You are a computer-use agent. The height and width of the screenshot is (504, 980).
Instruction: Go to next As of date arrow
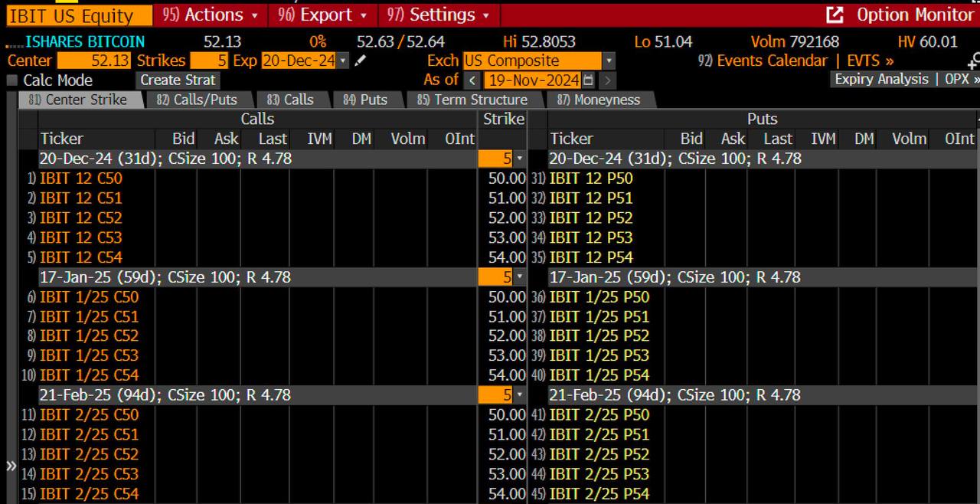(607, 80)
